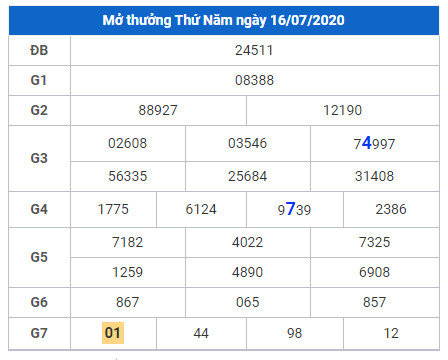The width and height of the screenshot is (448, 360).
Task: Click the G2 number 88927
Action: click(x=158, y=110)
